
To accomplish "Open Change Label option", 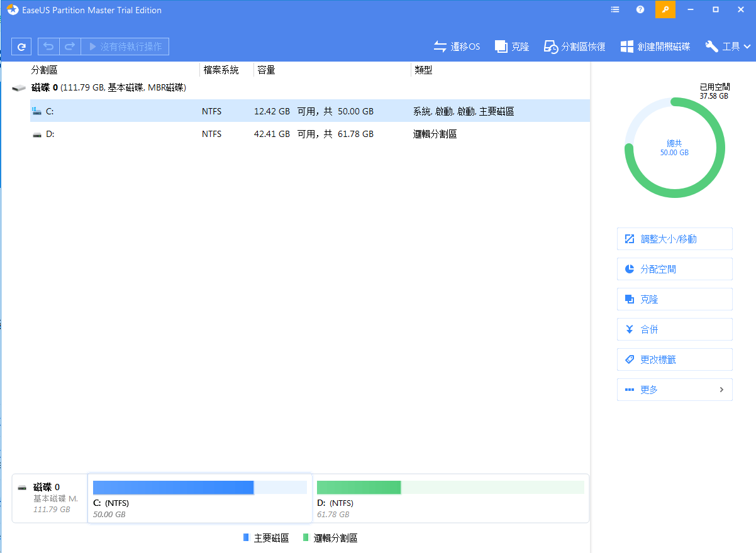I will pyautogui.click(x=674, y=359).
